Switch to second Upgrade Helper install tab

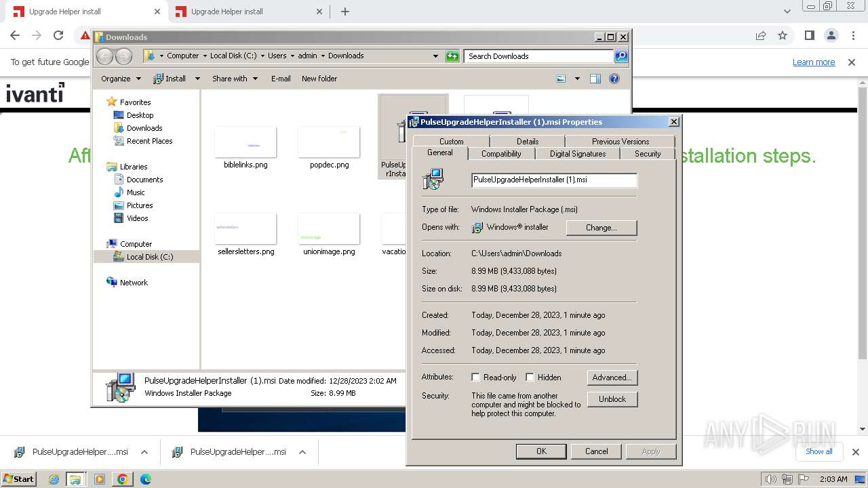click(248, 12)
